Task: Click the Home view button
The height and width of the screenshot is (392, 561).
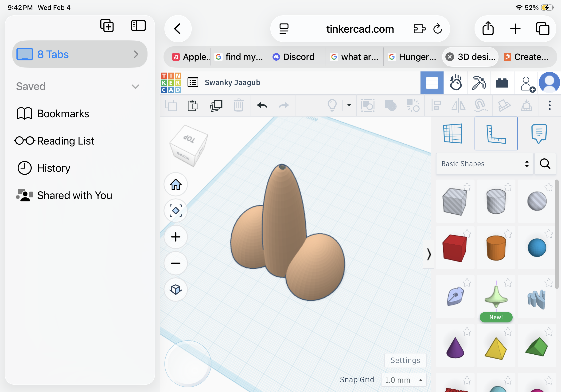Action: (x=176, y=184)
